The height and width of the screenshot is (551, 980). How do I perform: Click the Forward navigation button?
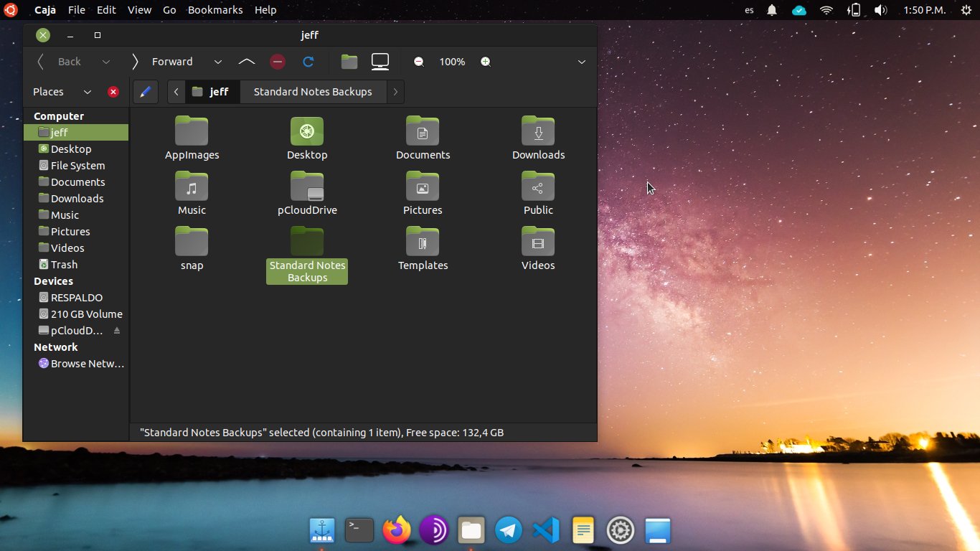(164, 62)
